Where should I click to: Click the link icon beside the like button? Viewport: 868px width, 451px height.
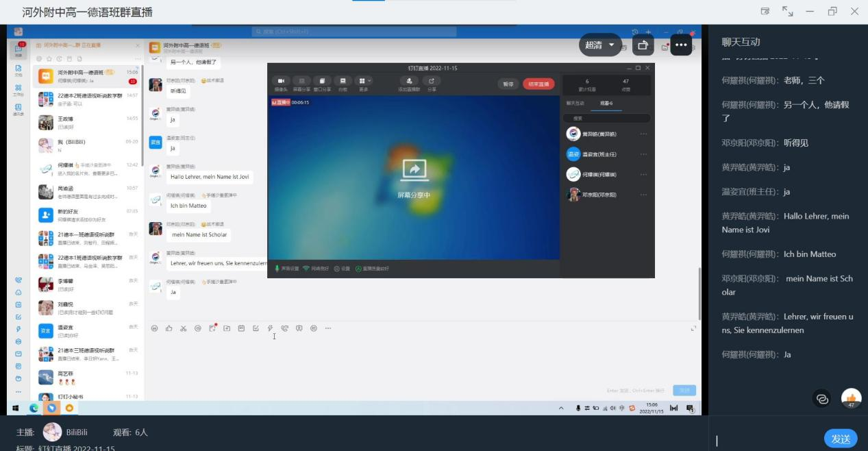822,399
